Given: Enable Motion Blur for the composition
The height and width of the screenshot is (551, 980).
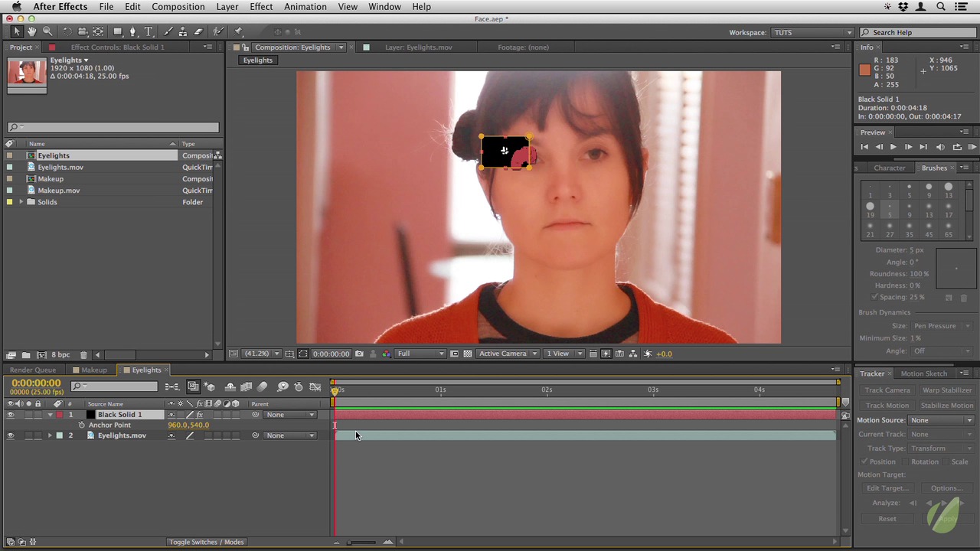Looking at the screenshot, I should click(x=263, y=386).
